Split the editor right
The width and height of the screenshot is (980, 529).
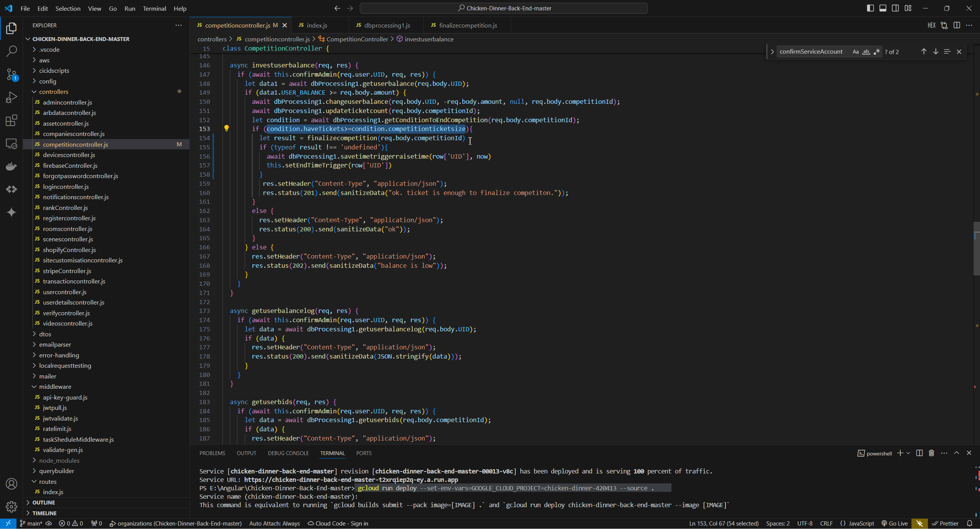957,25
